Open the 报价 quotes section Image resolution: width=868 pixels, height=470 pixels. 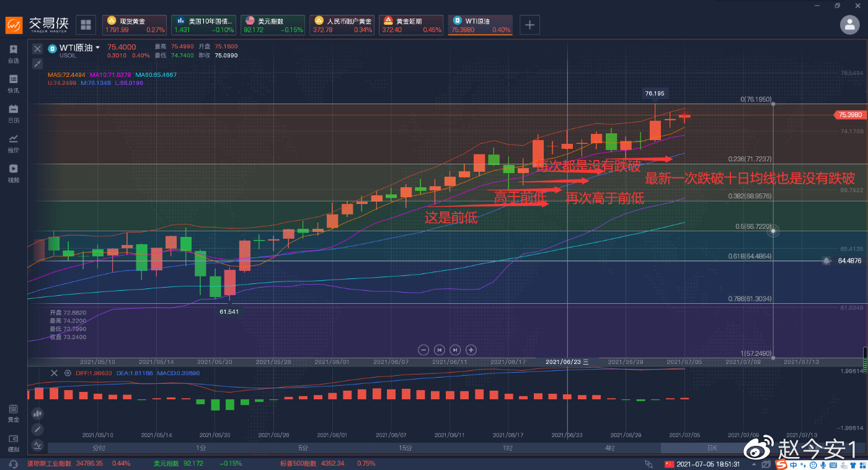pos(13,143)
